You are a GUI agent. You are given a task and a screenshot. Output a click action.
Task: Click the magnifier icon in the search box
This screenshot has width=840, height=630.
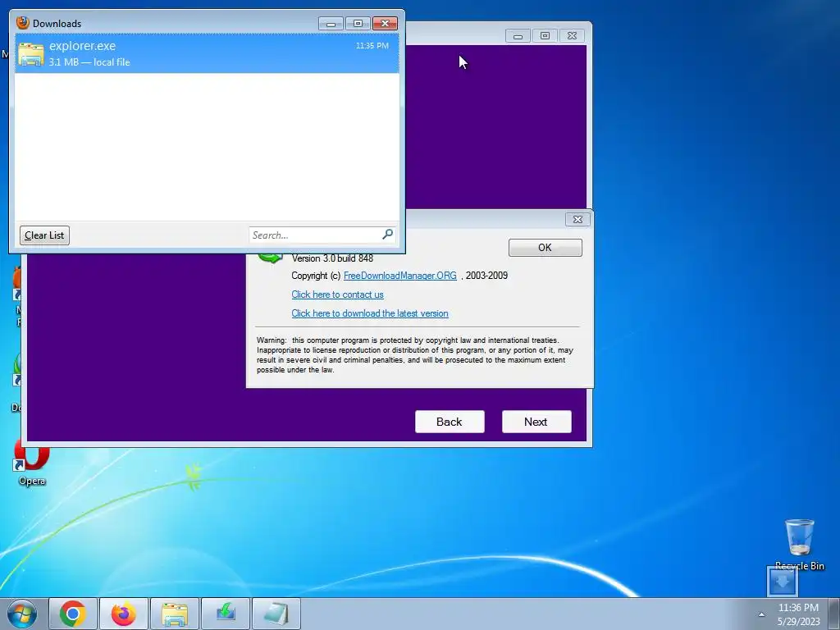point(387,234)
